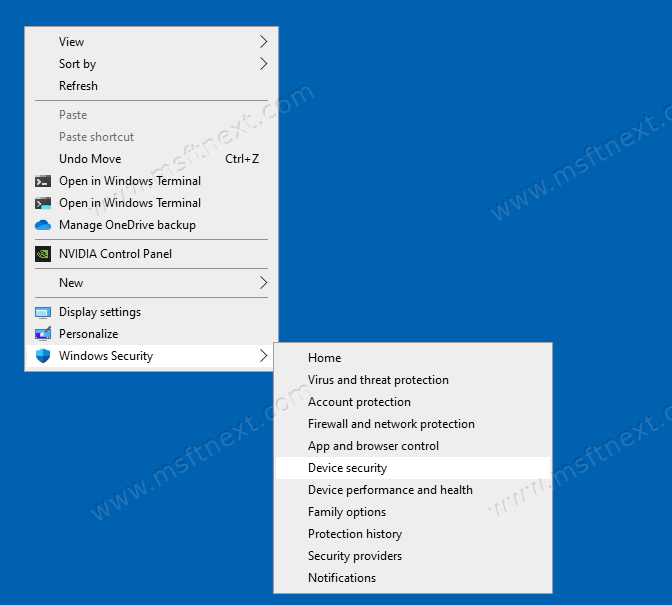Click the Windows Security shield icon
672x605 pixels.
click(43, 356)
